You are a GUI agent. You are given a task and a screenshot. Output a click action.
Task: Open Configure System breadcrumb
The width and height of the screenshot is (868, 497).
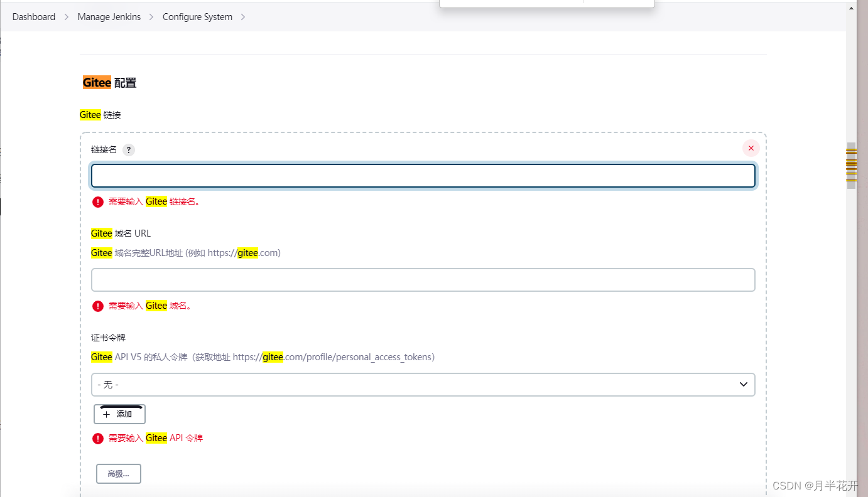tap(197, 17)
